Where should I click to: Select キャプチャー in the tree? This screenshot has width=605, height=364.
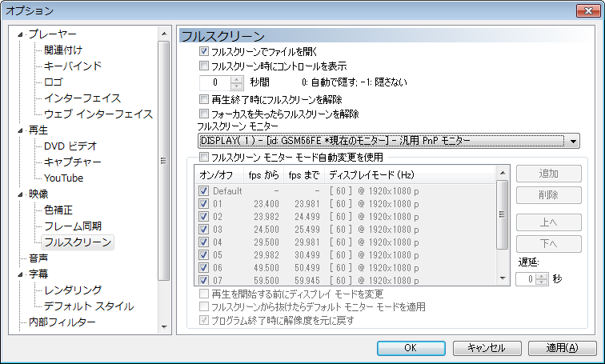[73, 162]
